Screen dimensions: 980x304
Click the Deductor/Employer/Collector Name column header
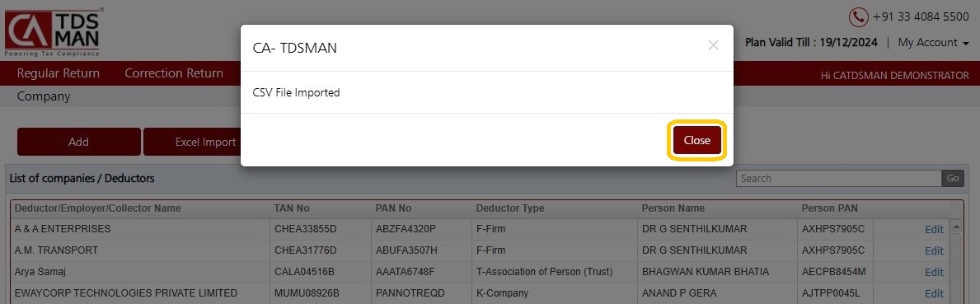97,208
